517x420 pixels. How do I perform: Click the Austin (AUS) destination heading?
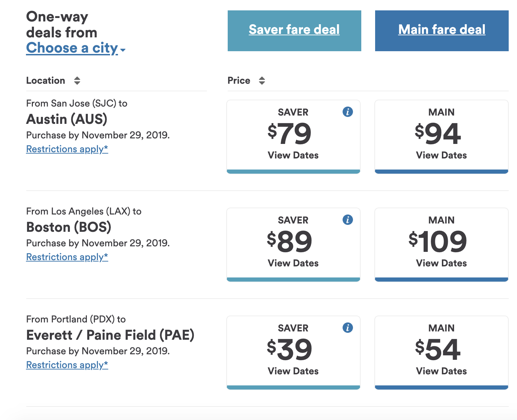67,119
